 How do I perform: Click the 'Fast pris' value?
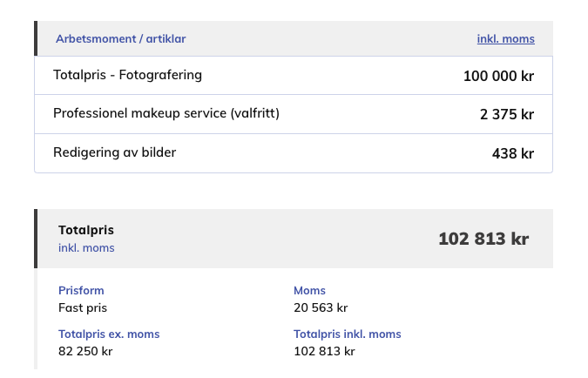pos(83,307)
